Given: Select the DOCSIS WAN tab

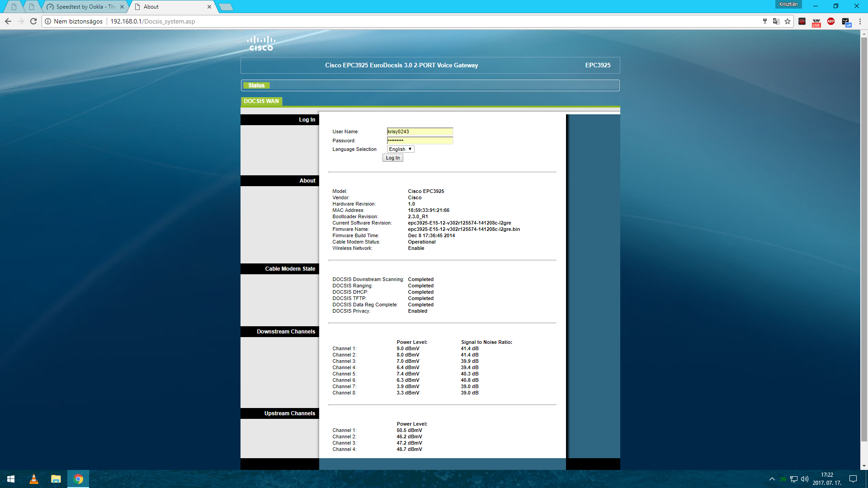Looking at the screenshot, I should 261,101.
